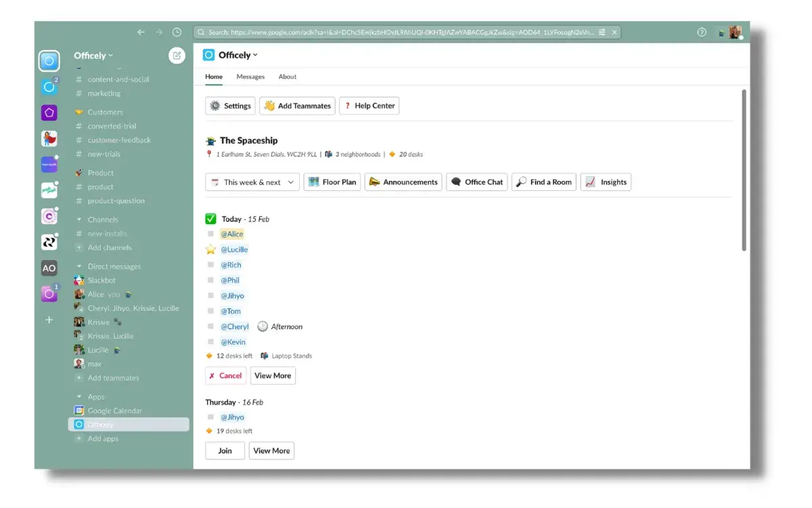Screen dimensions: 812x508
Task: Toggle the square beside Thursday @Jihyo
Action: click(x=210, y=417)
